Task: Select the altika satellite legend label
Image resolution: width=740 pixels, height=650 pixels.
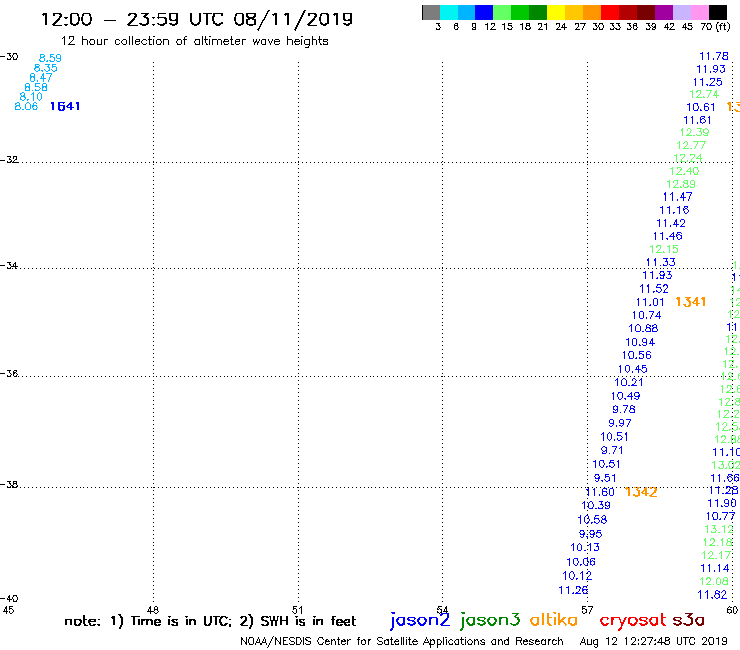Action: tap(554, 620)
